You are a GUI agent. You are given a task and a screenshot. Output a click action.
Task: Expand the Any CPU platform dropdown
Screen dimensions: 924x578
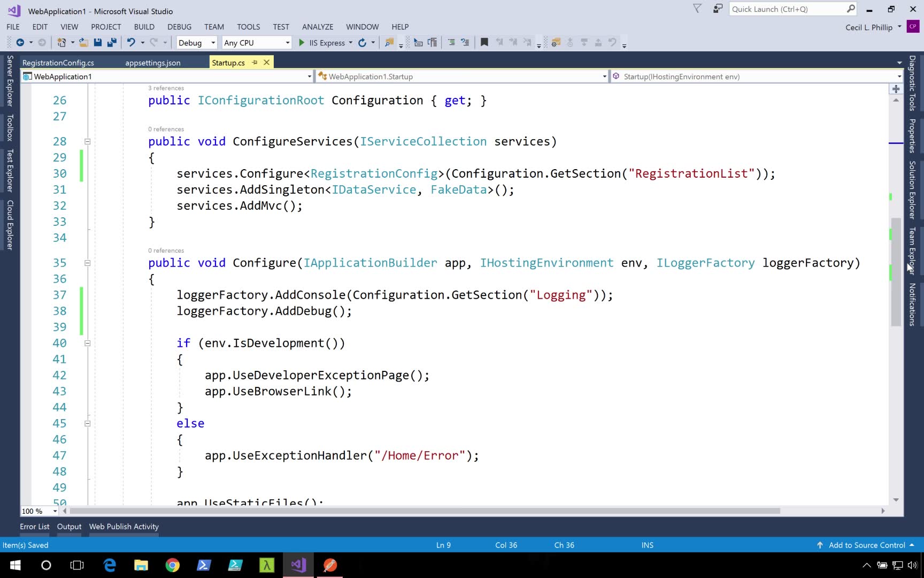click(x=287, y=43)
